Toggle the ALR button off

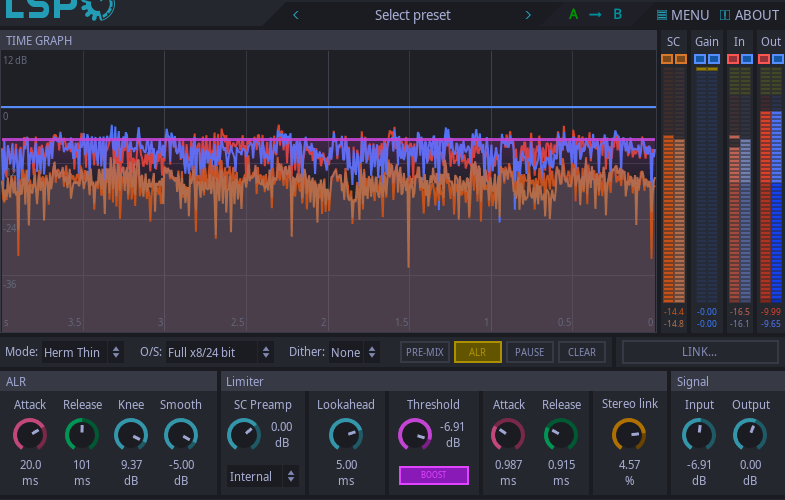click(477, 352)
